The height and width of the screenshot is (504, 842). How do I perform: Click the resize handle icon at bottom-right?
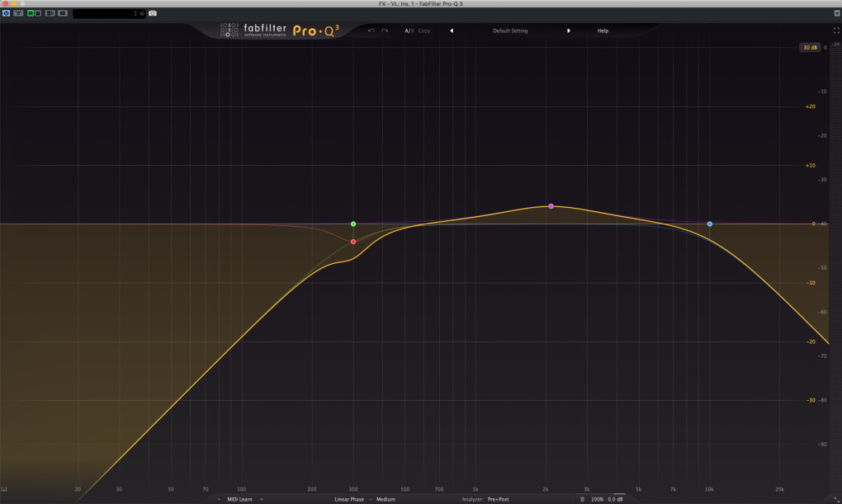point(836,499)
